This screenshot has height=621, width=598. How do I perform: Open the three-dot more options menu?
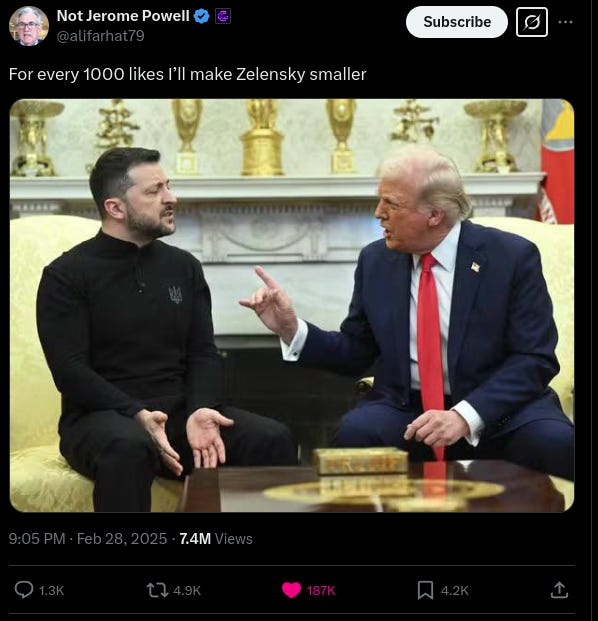565,22
